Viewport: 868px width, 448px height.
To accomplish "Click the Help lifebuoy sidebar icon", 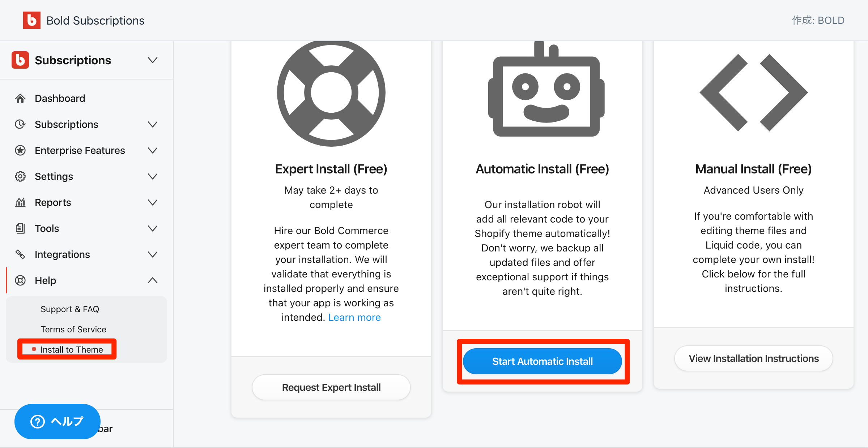I will click(x=20, y=280).
